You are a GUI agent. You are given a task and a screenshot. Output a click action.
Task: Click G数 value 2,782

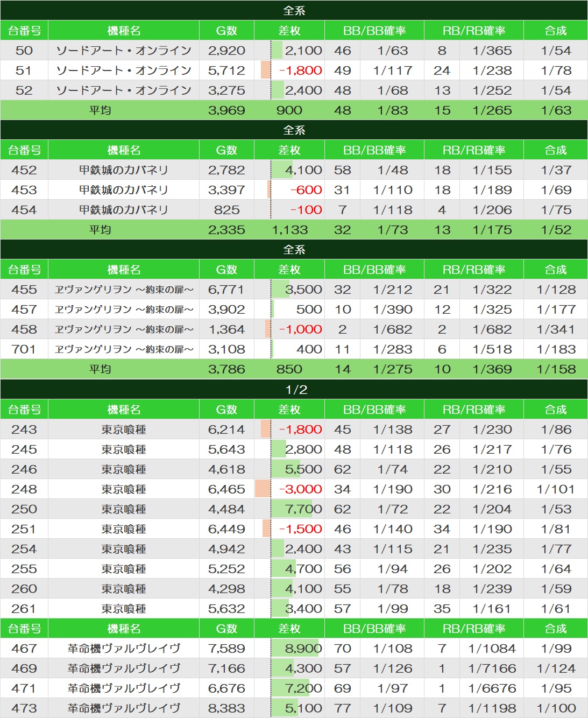(226, 170)
